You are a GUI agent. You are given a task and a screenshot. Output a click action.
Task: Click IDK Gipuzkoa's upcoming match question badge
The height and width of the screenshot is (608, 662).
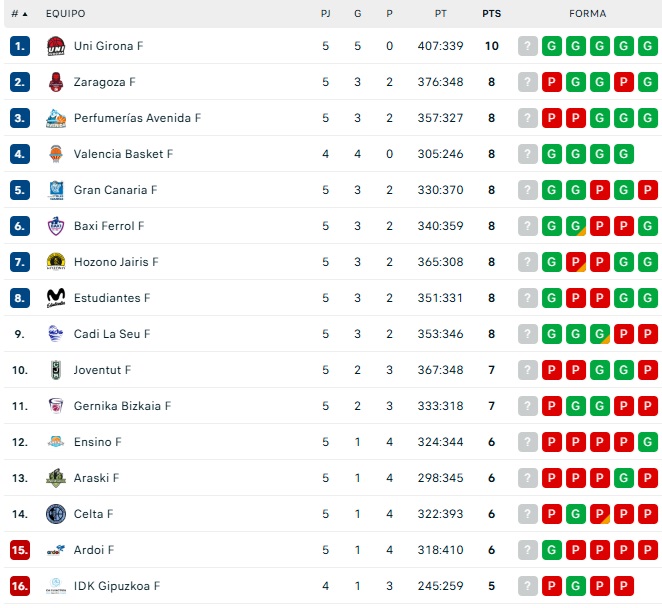pos(528,586)
